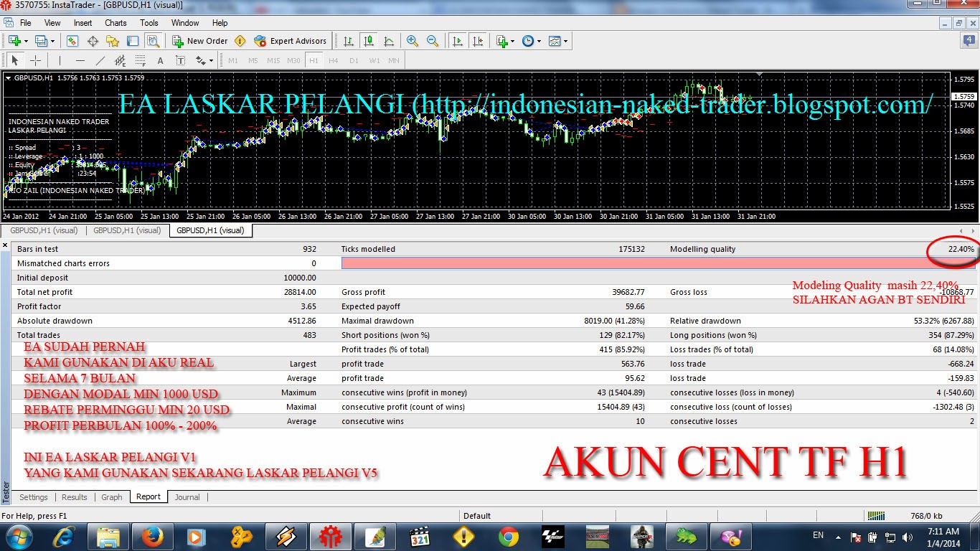Click the Profiles toolbar icon
This screenshot has width=980, height=551.
tap(40, 41)
